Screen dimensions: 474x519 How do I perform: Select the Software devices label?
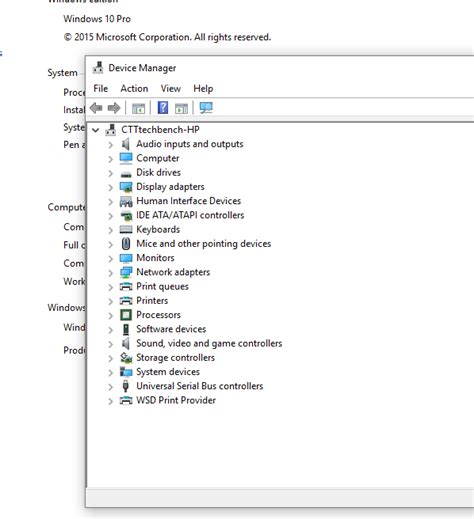[171, 329]
